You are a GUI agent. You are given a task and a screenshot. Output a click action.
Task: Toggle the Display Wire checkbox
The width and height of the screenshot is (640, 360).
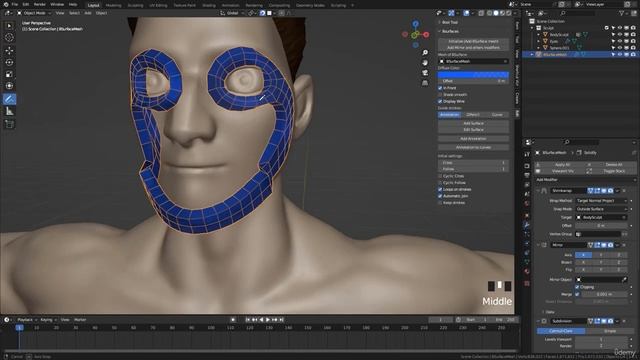coord(440,101)
